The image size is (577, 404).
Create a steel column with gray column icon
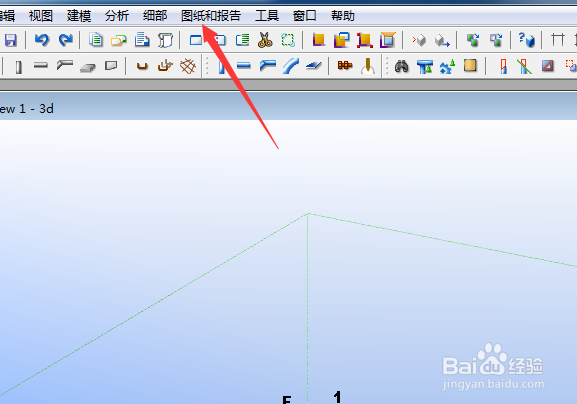18,67
